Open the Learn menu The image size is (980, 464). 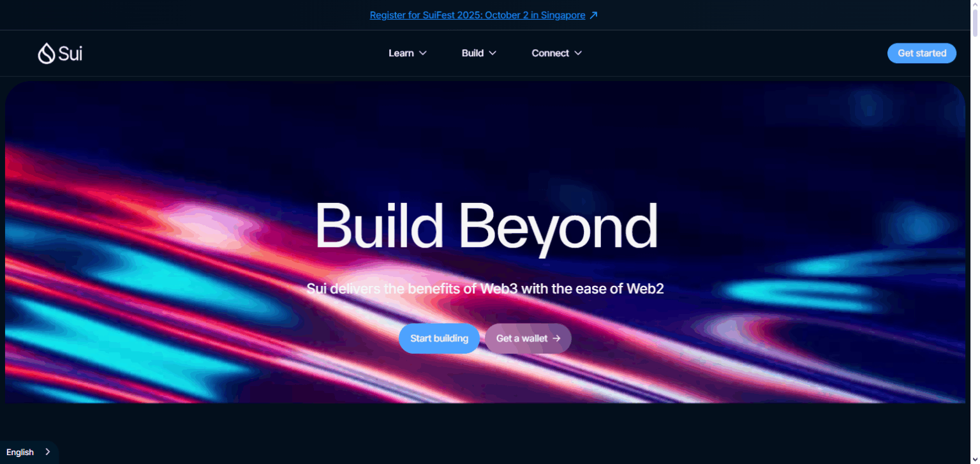pyautogui.click(x=408, y=53)
